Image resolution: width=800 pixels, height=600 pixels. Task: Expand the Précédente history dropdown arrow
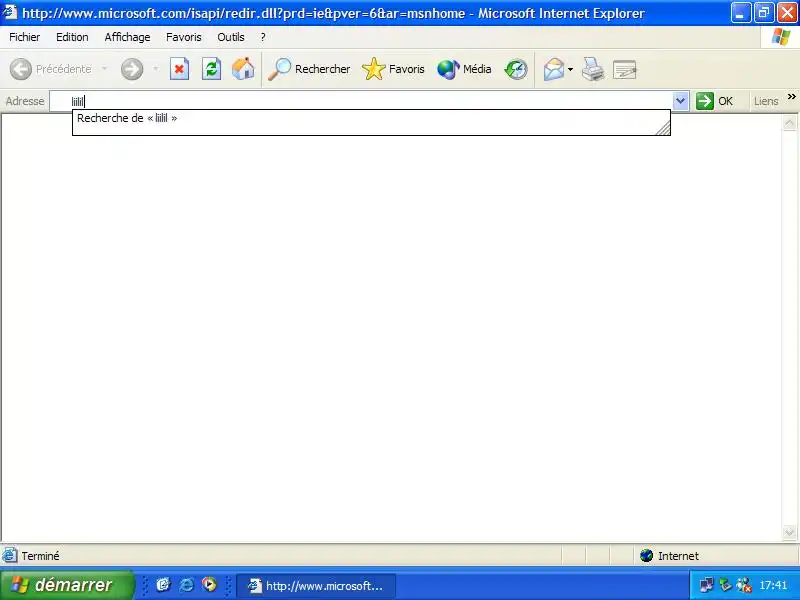pos(105,68)
